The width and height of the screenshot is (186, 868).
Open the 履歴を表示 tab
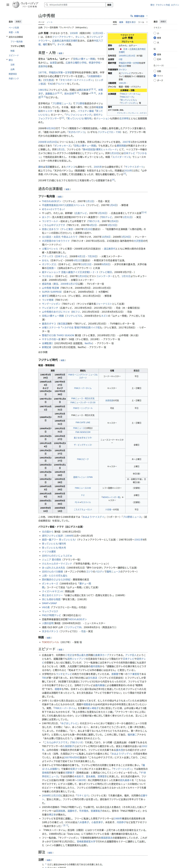click(x=131, y=22)
